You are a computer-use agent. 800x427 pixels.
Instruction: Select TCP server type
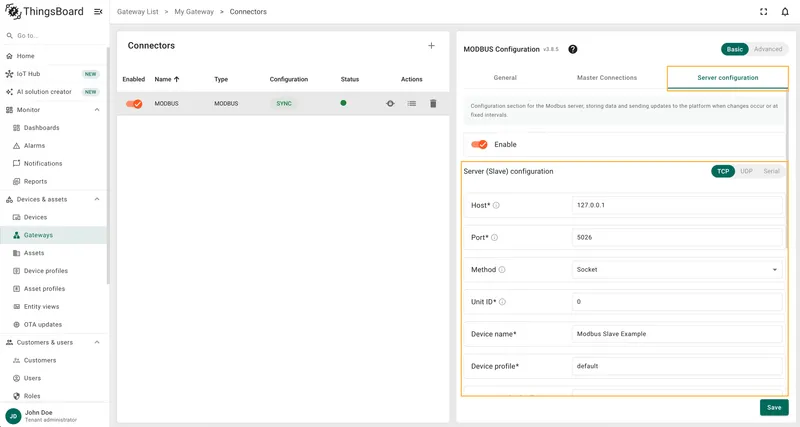723,171
